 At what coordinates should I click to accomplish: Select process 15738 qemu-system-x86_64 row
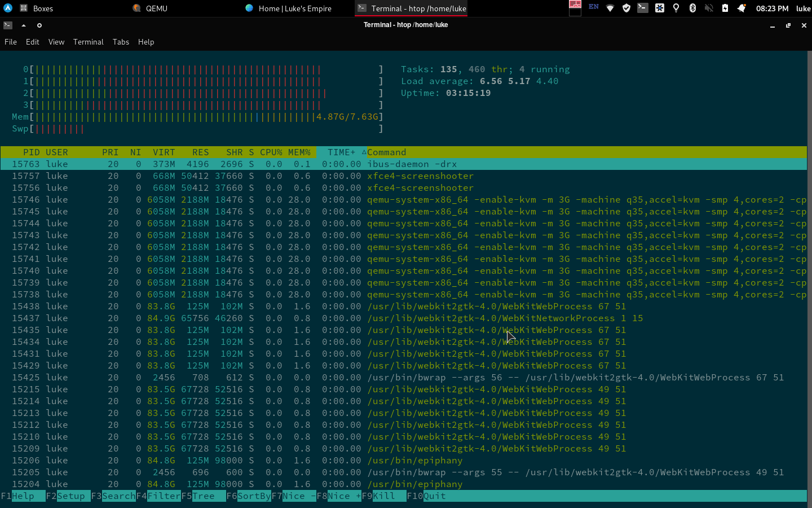click(404, 295)
